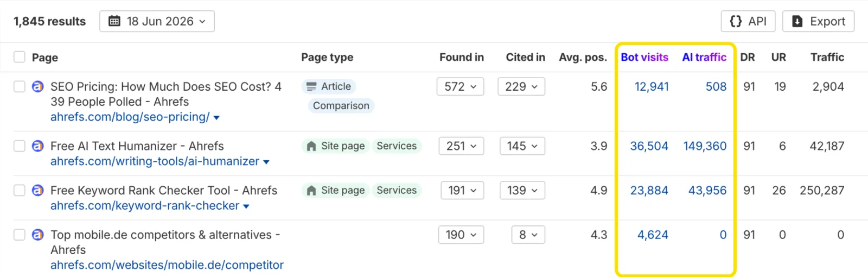Open the Cited in 8 dropdown
Image resolution: width=868 pixels, height=277 pixels.
(x=528, y=235)
